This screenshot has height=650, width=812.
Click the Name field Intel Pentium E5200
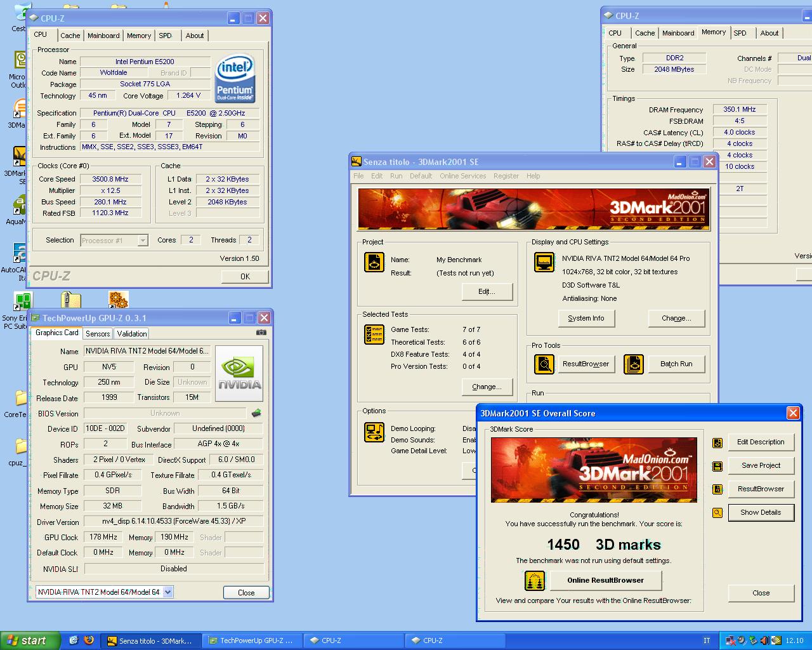click(145, 62)
